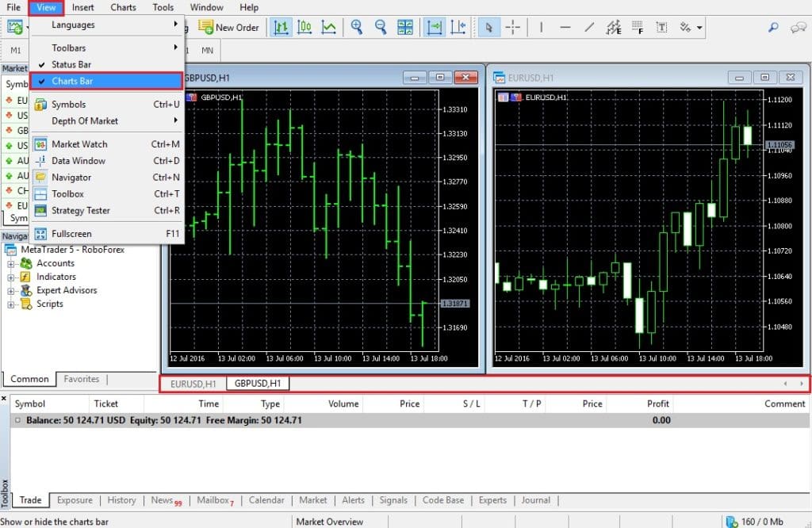The width and height of the screenshot is (812, 528).
Task: Open the Mailbox tab in Toolbox
Action: [x=216, y=500]
